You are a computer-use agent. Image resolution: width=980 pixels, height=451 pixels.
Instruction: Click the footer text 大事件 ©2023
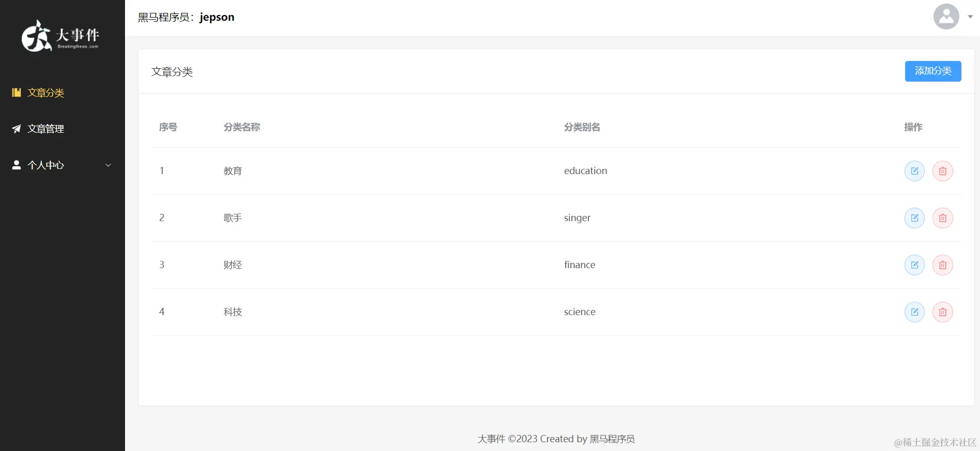507,439
